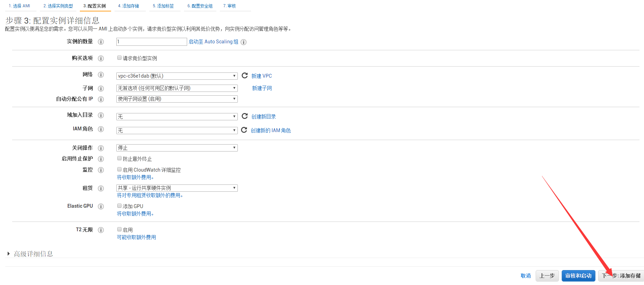The width and height of the screenshot is (644, 285).
Task: Go to the 6. 配置安全组 tab
Action: tap(200, 6)
